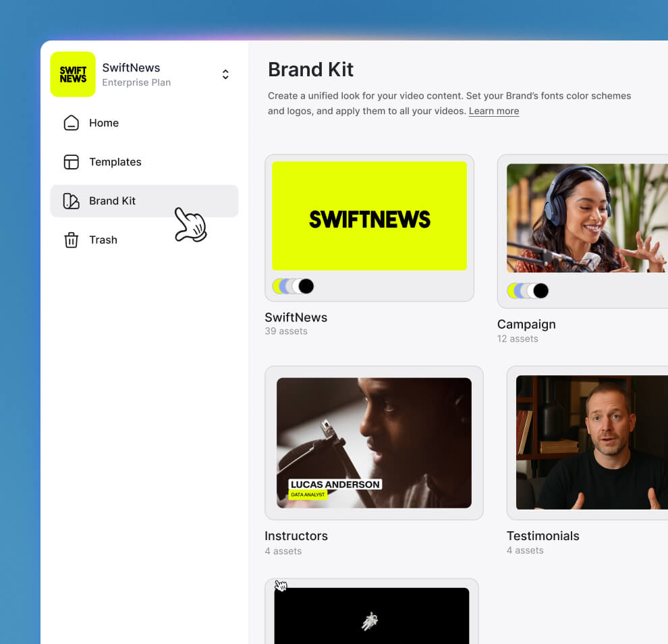Open the black astronaut kit thumbnail
Image resolution: width=668 pixels, height=644 pixels.
point(372,616)
